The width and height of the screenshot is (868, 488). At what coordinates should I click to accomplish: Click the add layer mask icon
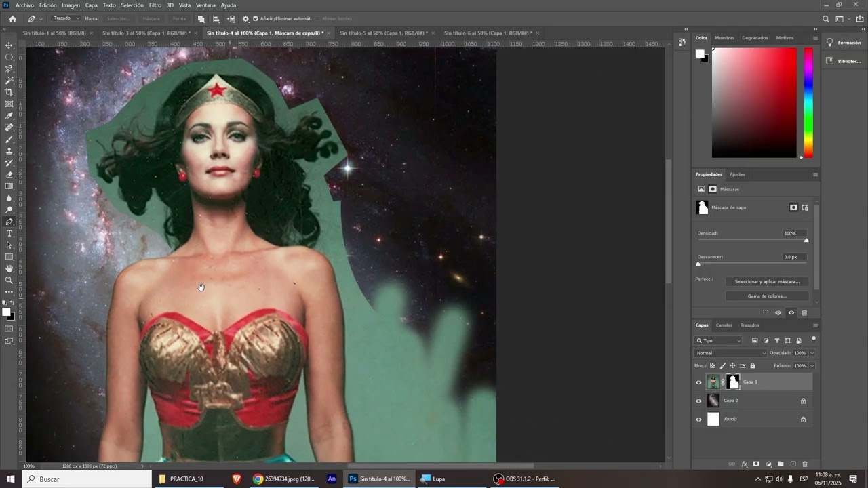pyautogui.click(x=756, y=464)
